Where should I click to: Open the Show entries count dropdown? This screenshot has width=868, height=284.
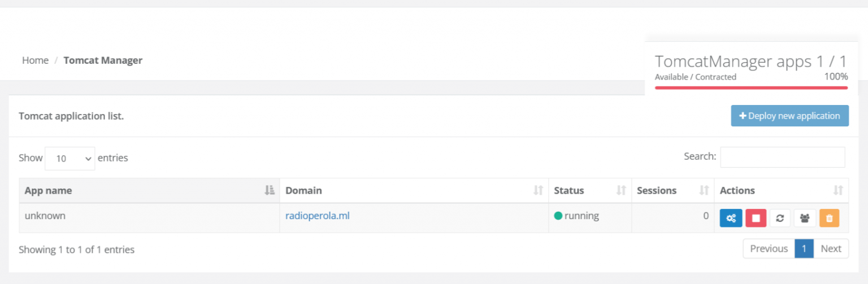[70, 159]
